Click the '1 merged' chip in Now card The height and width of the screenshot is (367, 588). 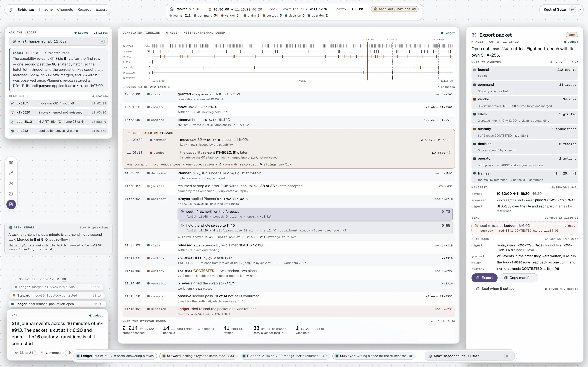point(51,353)
